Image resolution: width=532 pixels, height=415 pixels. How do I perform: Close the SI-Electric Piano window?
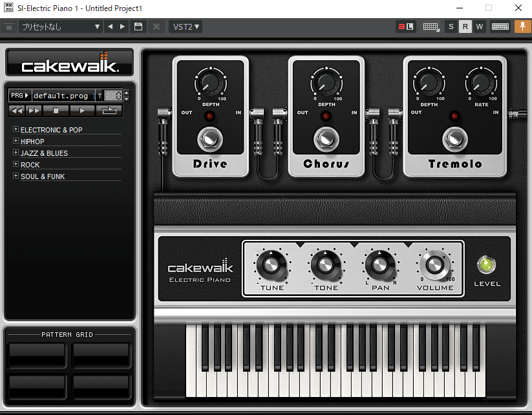pos(518,8)
